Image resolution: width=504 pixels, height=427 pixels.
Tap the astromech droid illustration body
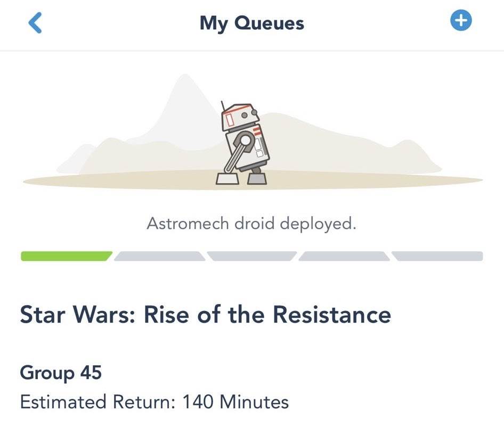point(246,147)
